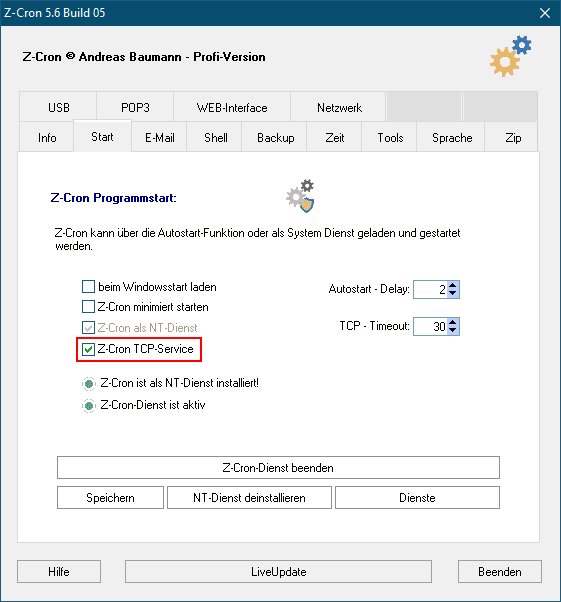561x602 pixels.
Task: Go to the Shell tab
Action: click(215, 137)
